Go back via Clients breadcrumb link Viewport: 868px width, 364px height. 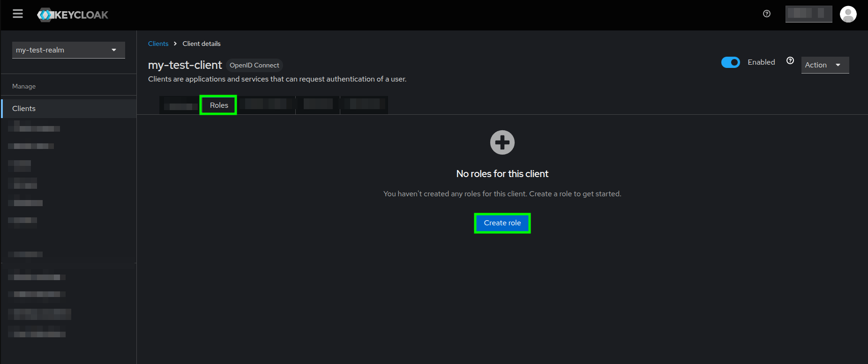point(158,44)
